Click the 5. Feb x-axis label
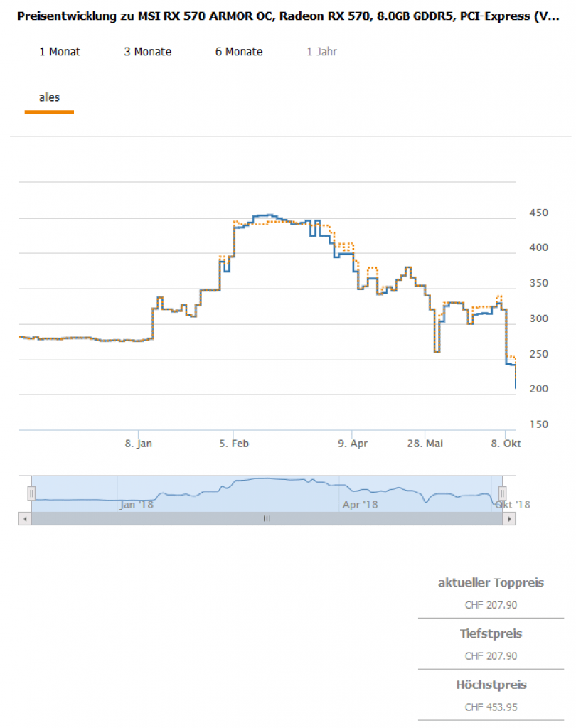The image size is (576, 728). (x=234, y=443)
